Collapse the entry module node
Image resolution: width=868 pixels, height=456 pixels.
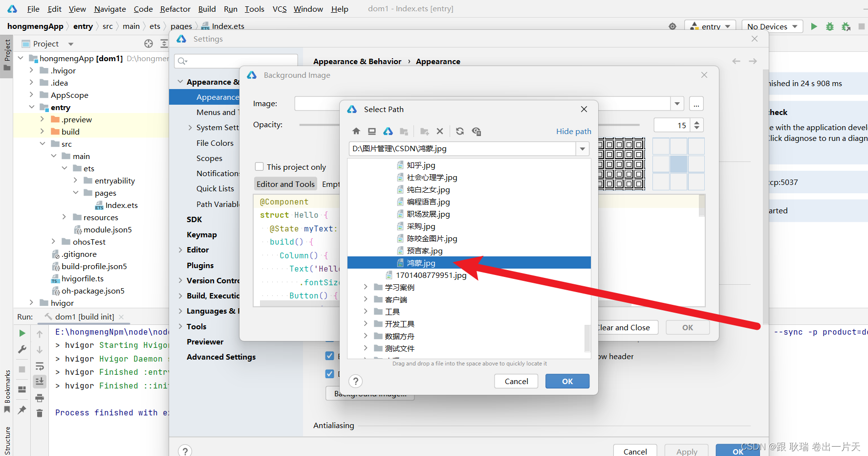(x=32, y=107)
